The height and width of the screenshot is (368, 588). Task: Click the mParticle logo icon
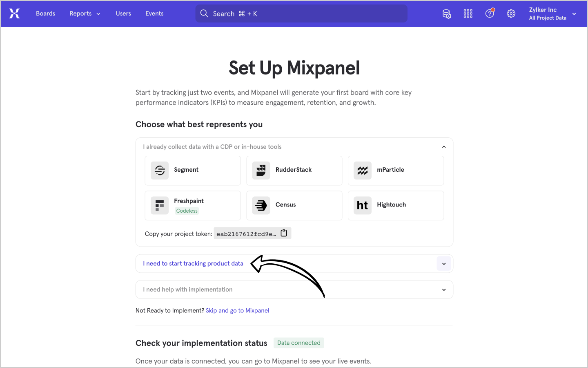(x=363, y=171)
